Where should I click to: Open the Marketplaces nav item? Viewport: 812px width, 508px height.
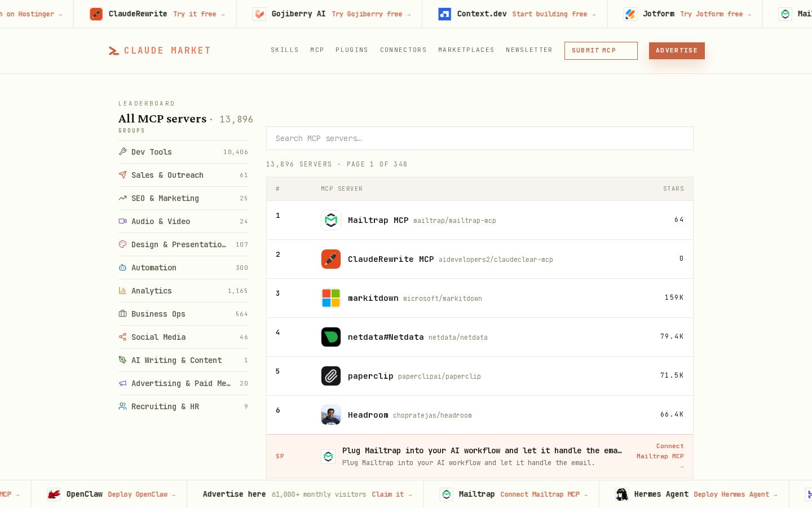click(x=466, y=50)
